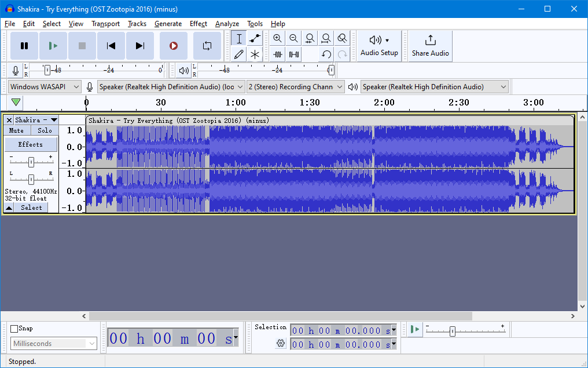Open the Generate menu
Image resolution: width=588 pixels, height=368 pixels.
[x=168, y=24]
